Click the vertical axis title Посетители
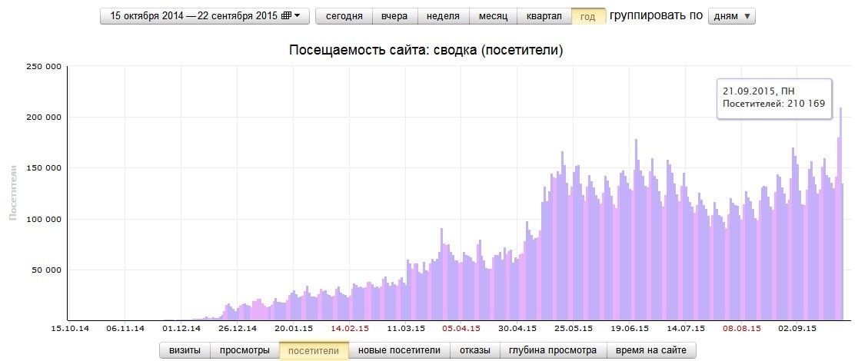This screenshot has width=868, height=361. click(x=14, y=192)
